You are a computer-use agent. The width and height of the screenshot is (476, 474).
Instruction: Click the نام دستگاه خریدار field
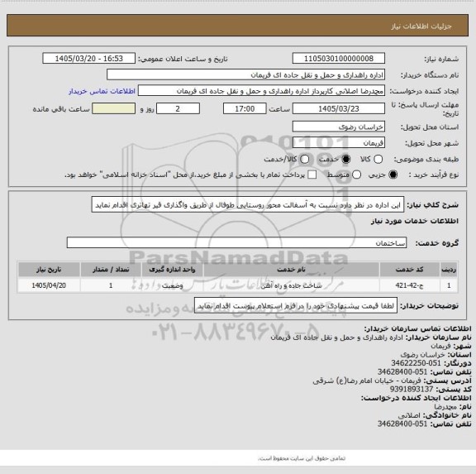[246, 74]
